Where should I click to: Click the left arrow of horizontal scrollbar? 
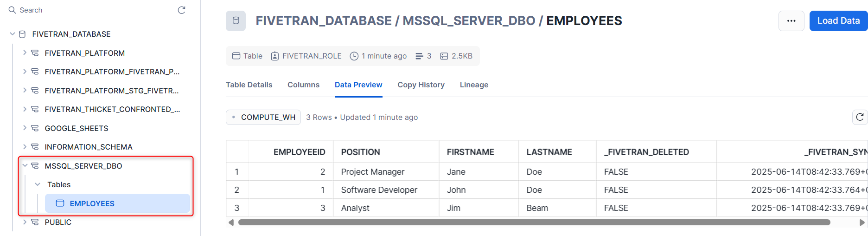(x=231, y=223)
